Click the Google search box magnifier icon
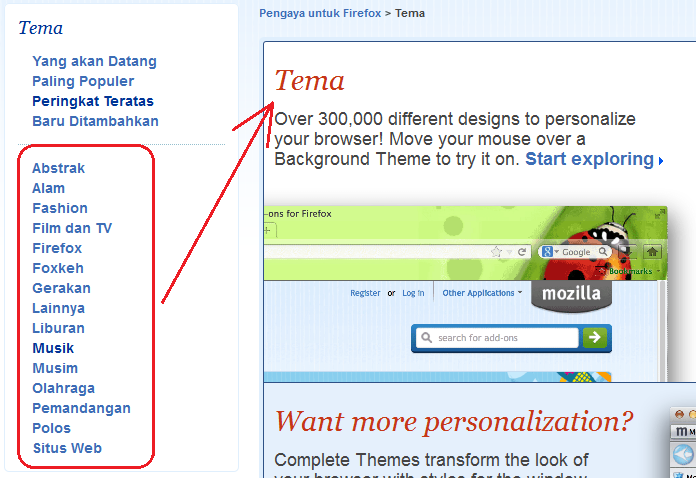 (602, 252)
